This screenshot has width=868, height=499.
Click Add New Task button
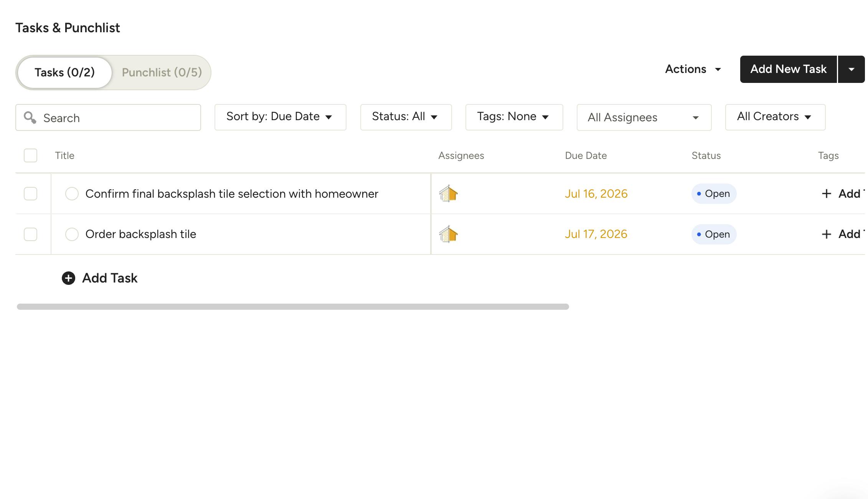pos(788,69)
